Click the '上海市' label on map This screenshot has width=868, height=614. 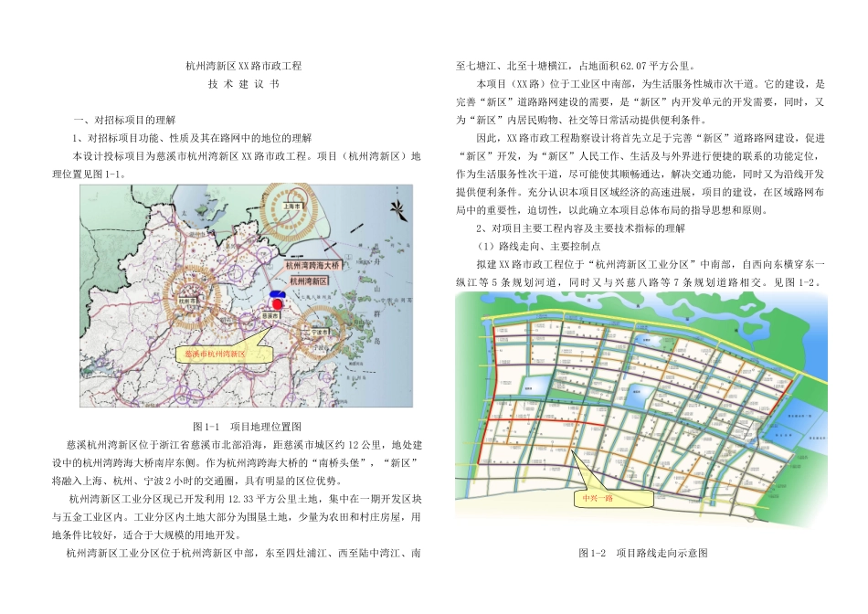click(x=291, y=206)
